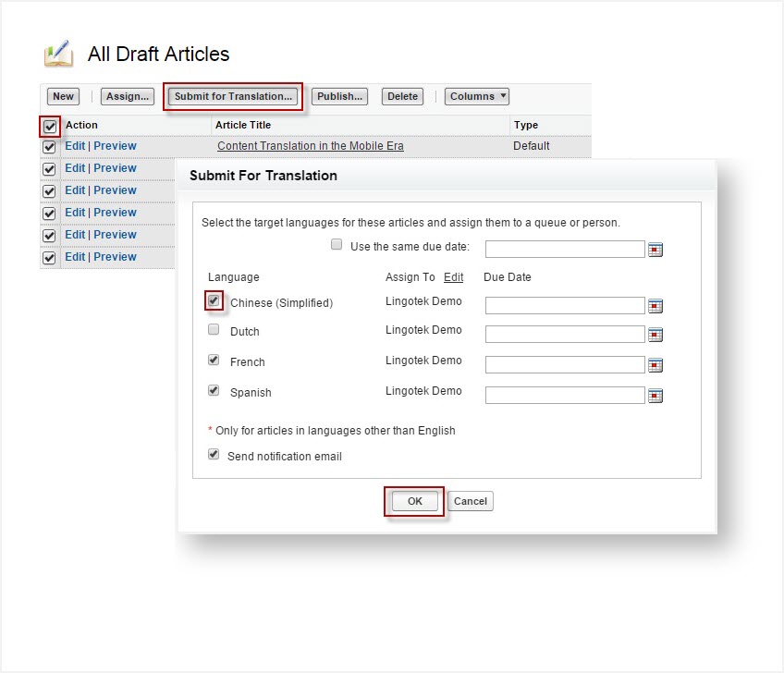The image size is (784, 673).
Task: Open calendar picker for Spanish due date
Action: (x=655, y=396)
